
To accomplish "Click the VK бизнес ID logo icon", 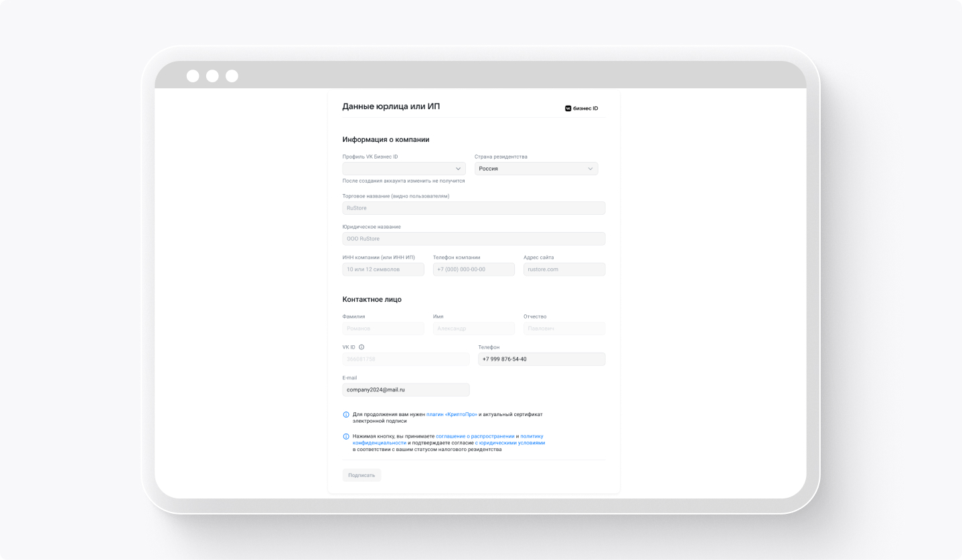I will click(x=567, y=107).
